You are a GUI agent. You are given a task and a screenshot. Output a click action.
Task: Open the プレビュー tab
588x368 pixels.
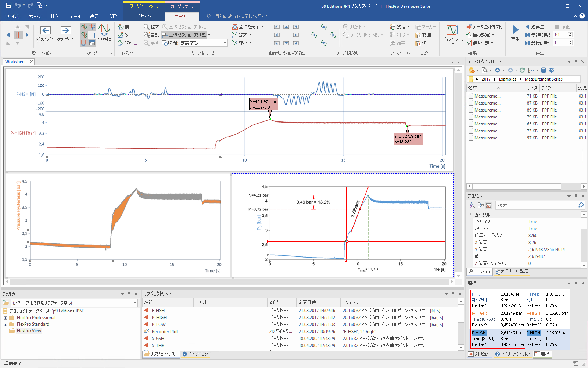[480, 354]
